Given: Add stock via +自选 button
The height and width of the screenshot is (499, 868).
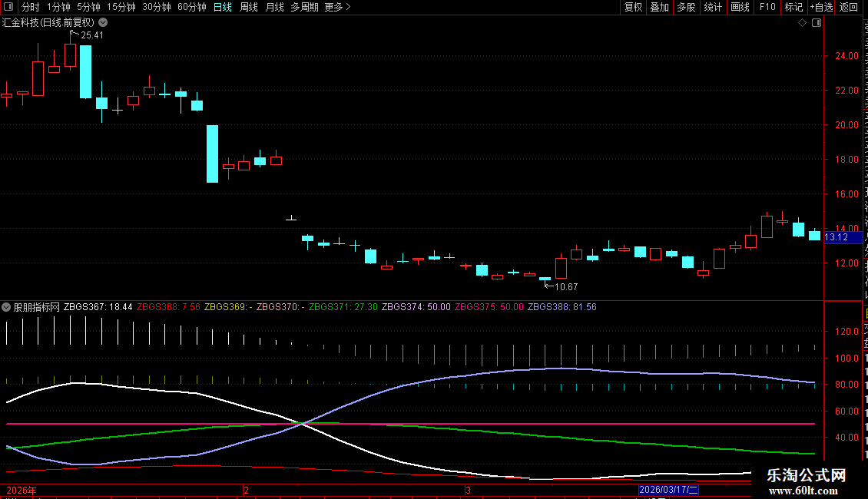Looking at the screenshot, I should [821, 7].
